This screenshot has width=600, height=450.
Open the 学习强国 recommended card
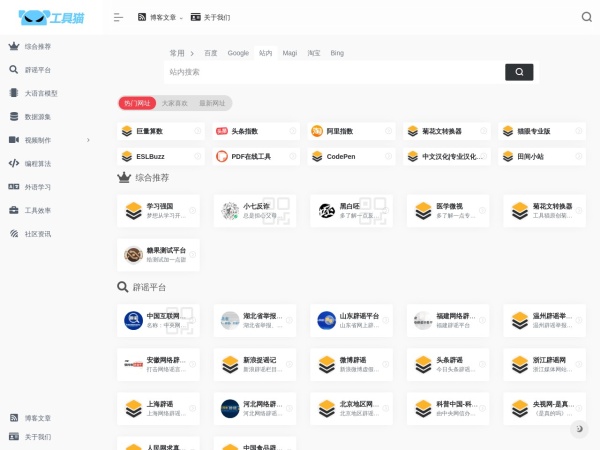(x=158, y=211)
